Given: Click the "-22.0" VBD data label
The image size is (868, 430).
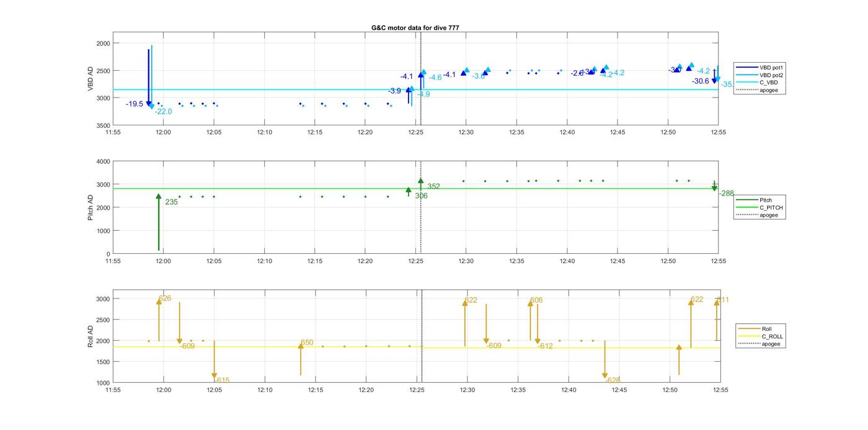Looking at the screenshot, I should tap(163, 112).
